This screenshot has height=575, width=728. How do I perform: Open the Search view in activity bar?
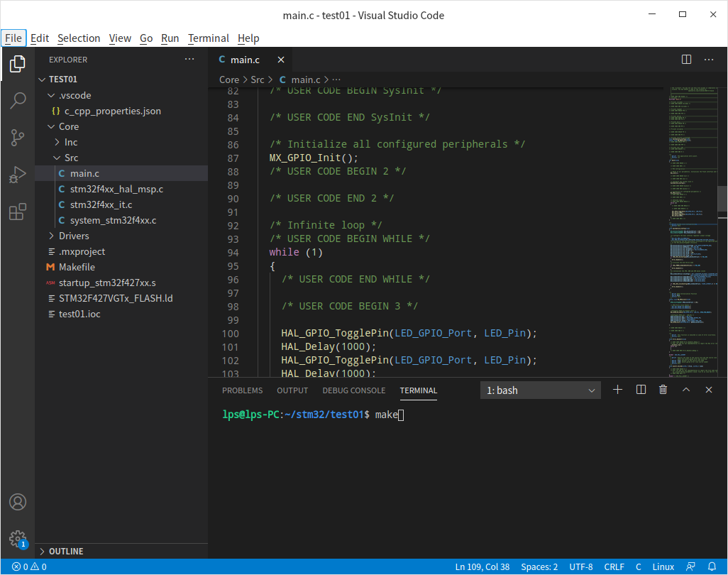click(18, 100)
